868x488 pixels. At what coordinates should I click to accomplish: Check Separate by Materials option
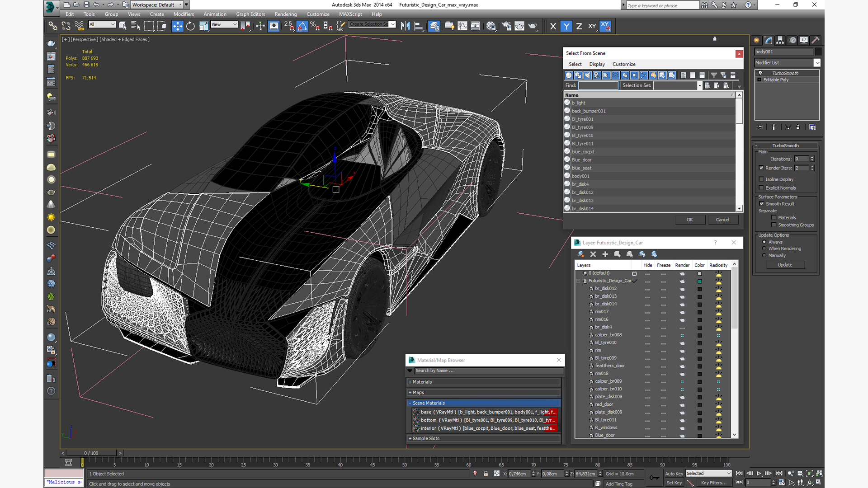[774, 217]
